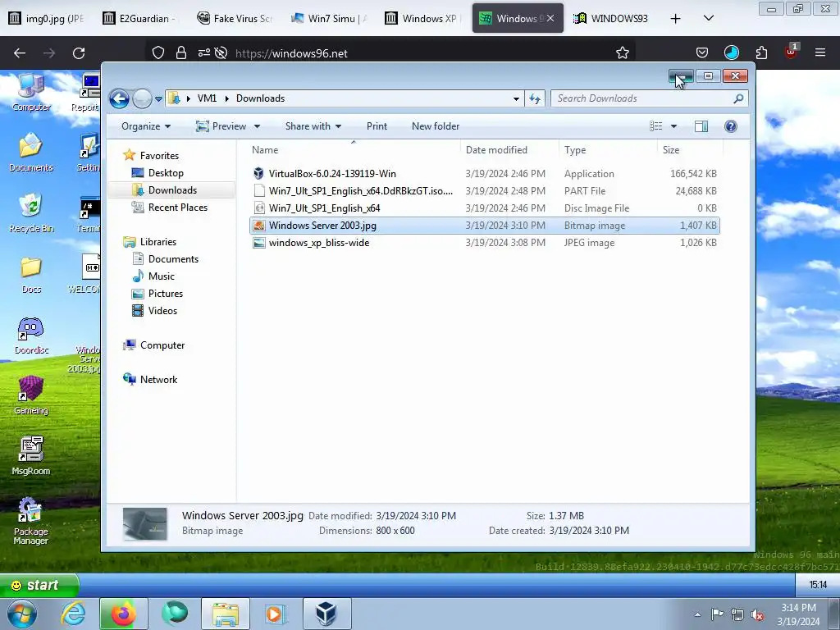Bookmark this page with the star icon
The image size is (840, 630).
622,53
